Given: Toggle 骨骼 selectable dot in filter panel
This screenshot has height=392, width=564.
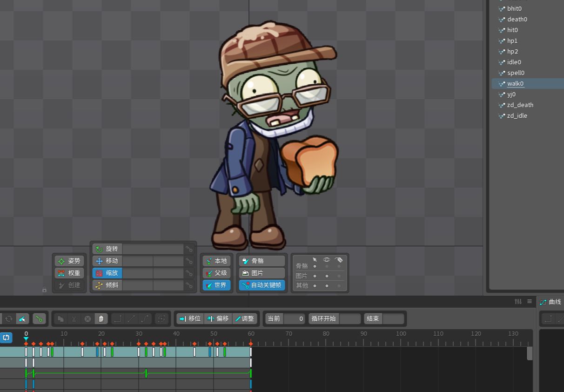Looking at the screenshot, I should 315,266.
